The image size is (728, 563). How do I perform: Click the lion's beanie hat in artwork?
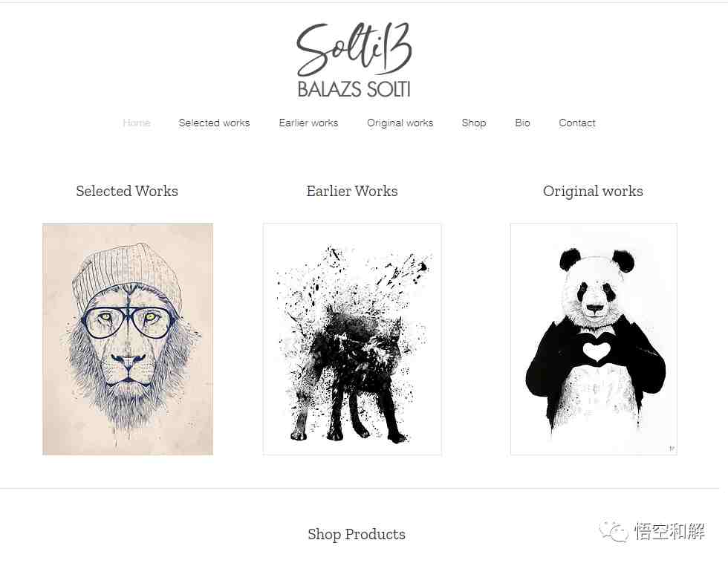point(126,274)
